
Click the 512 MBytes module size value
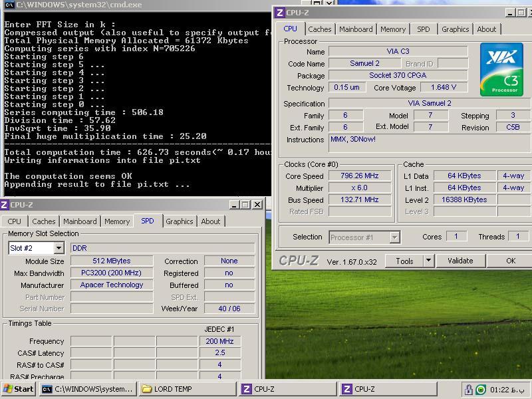point(112,261)
